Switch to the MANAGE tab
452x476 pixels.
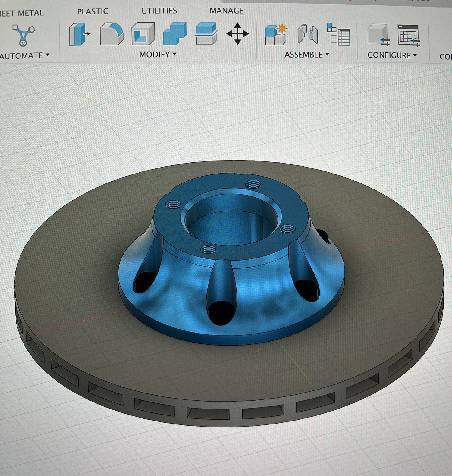click(x=227, y=11)
